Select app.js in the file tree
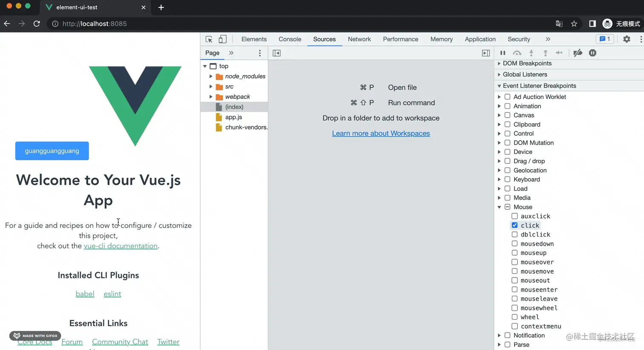Viewport: 644px width, 350px height. 234,117
